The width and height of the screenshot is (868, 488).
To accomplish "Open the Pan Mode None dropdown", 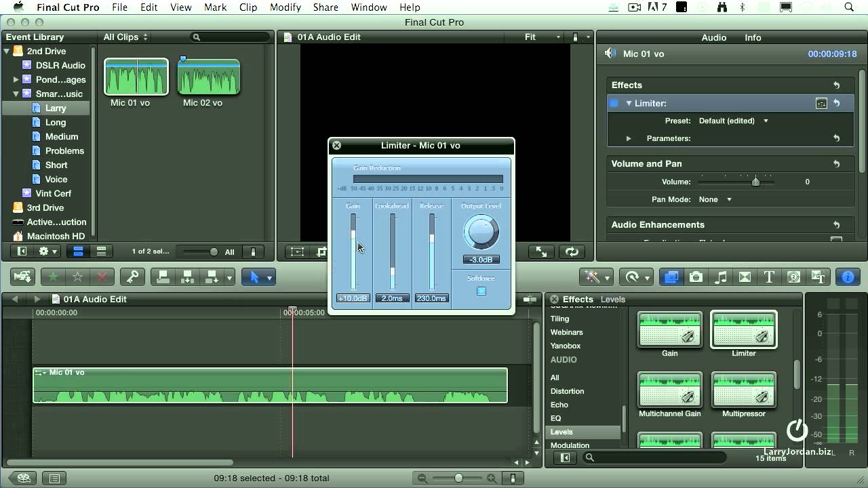I will [715, 199].
